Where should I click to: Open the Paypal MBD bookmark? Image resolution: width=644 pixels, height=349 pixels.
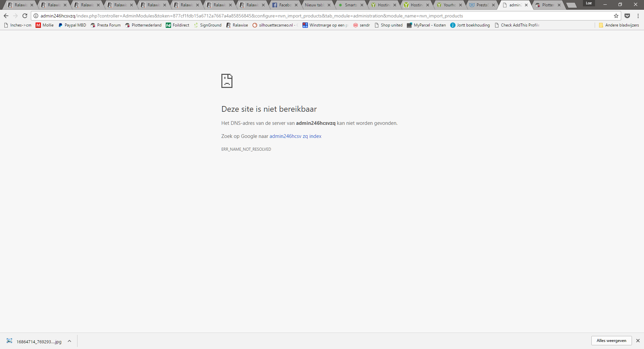click(72, 25)
